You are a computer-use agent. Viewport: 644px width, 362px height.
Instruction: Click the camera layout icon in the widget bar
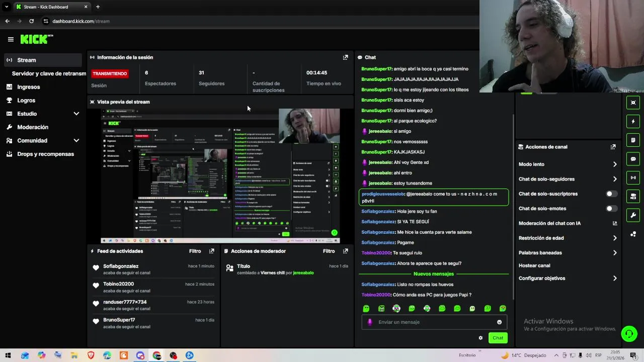coord(633,196)
